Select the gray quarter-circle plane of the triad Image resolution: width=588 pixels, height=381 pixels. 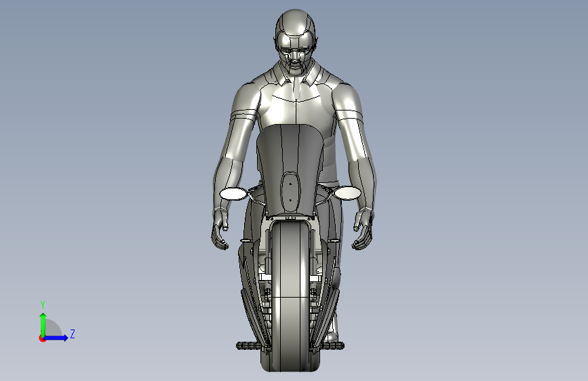(x=52, y=329)
